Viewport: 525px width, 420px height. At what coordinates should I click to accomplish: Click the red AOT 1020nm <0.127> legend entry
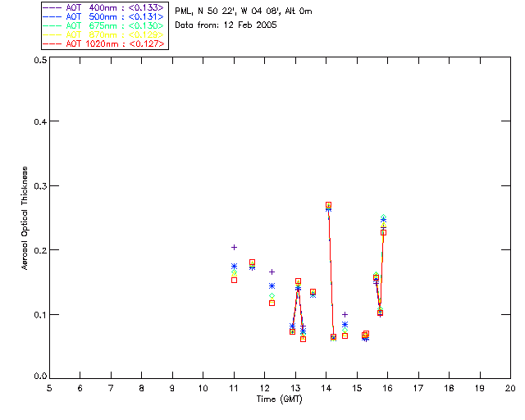pos(104,43)
